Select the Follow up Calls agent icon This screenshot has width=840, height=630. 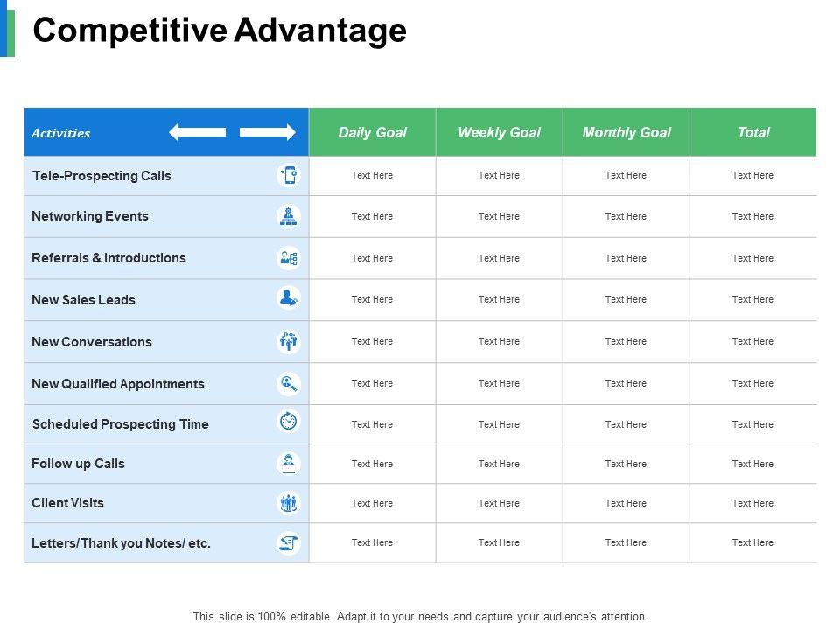click(x=289, y=463)
